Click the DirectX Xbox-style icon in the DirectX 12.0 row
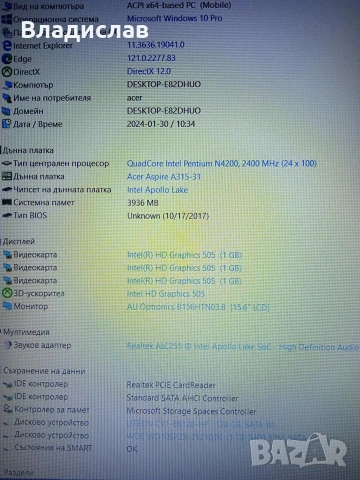The image size is (360, 480). pyautogui.click(x=7, y=72)
